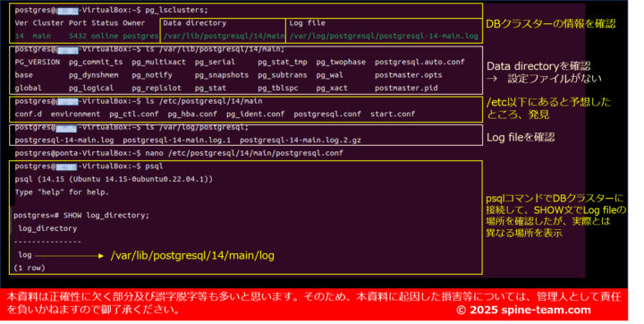644x324 pixels.
Task: Click the Log fileを確認 annotation
Action: click(x=521, y=137)
